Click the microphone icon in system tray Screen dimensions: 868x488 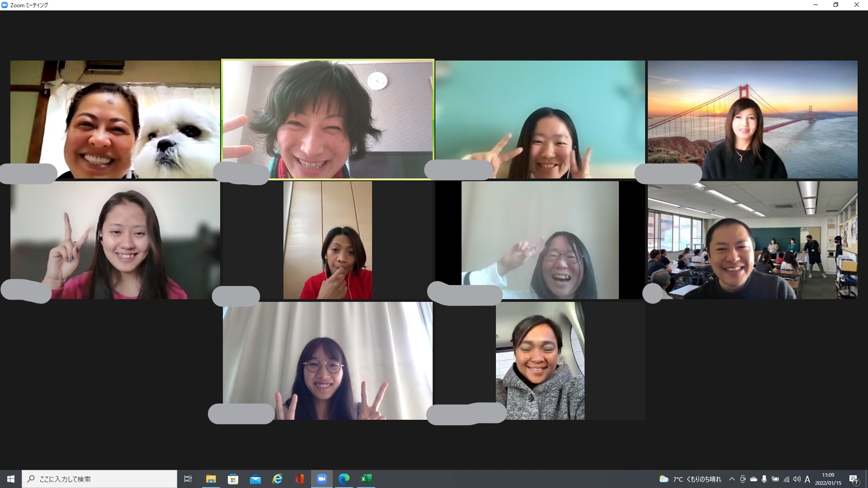764,479
